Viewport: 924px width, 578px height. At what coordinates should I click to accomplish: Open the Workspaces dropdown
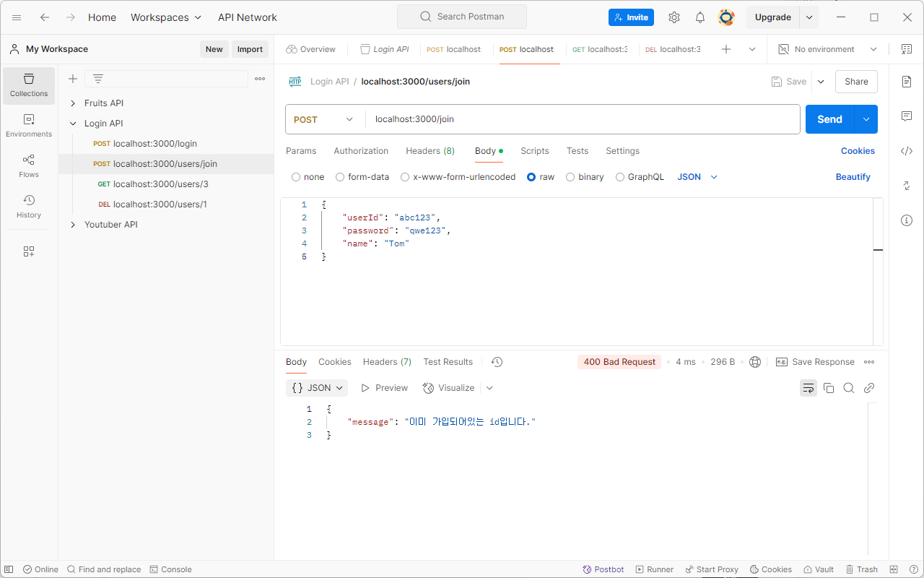(166, 17)
